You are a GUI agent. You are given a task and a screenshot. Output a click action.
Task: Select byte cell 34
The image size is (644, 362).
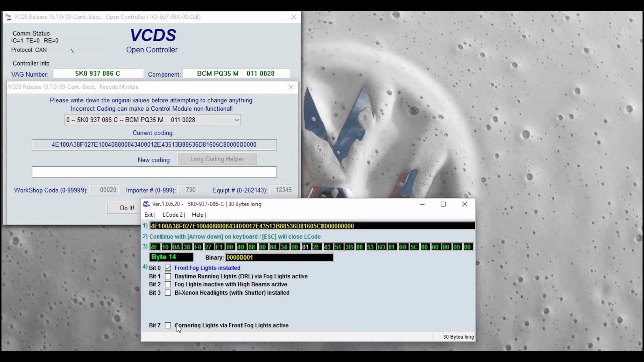coord(284,247)
